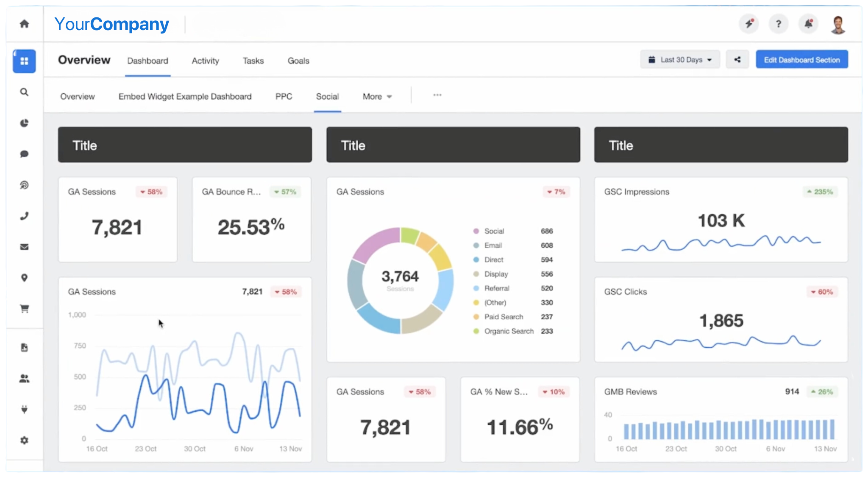
Task: Click Edit Dashboard Section button
Action: click(801, 60)
